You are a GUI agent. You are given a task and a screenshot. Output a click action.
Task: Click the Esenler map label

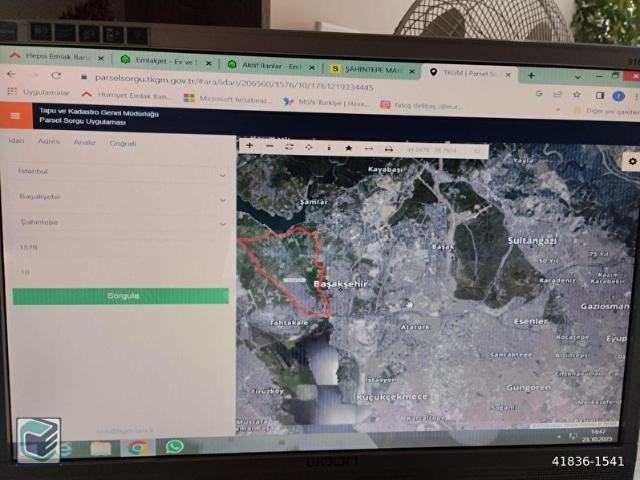(531, 322)
